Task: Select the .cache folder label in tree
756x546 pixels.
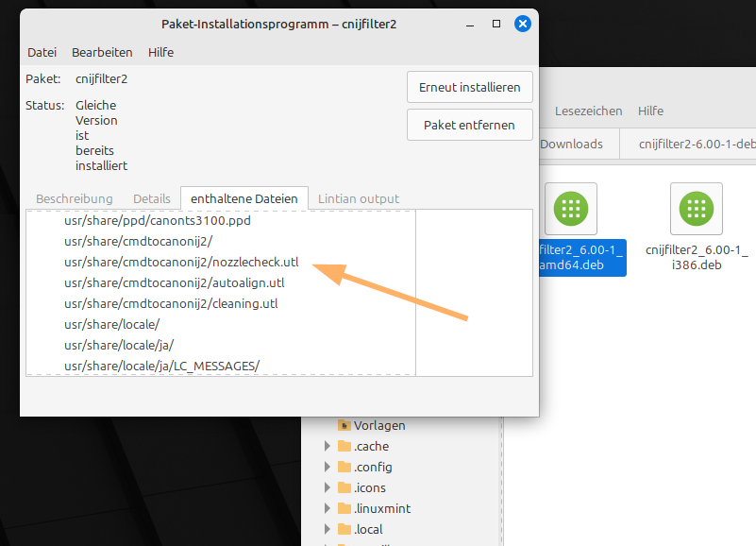Action: [x=371, y=446]
